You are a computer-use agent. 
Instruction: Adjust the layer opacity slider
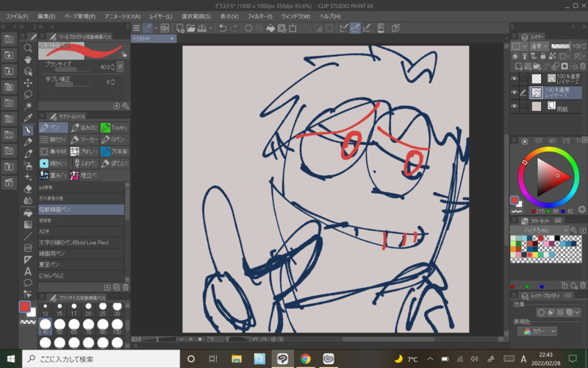[561, 46]
